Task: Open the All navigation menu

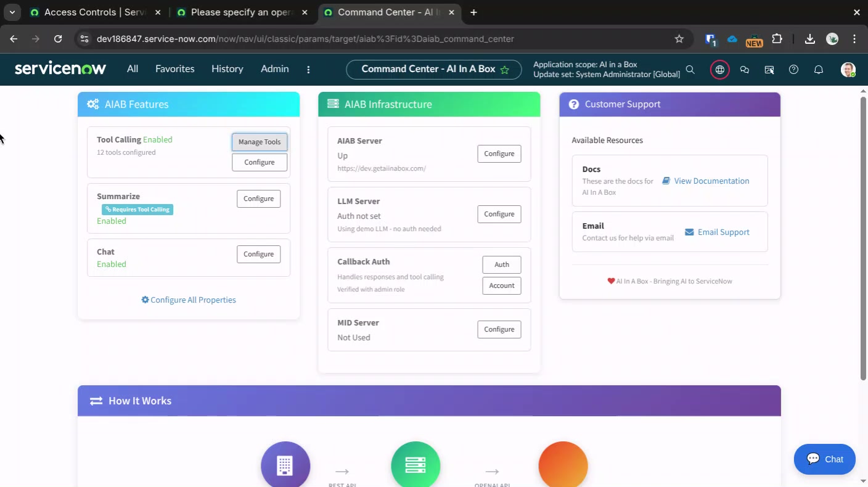Action: coord(133,69)
